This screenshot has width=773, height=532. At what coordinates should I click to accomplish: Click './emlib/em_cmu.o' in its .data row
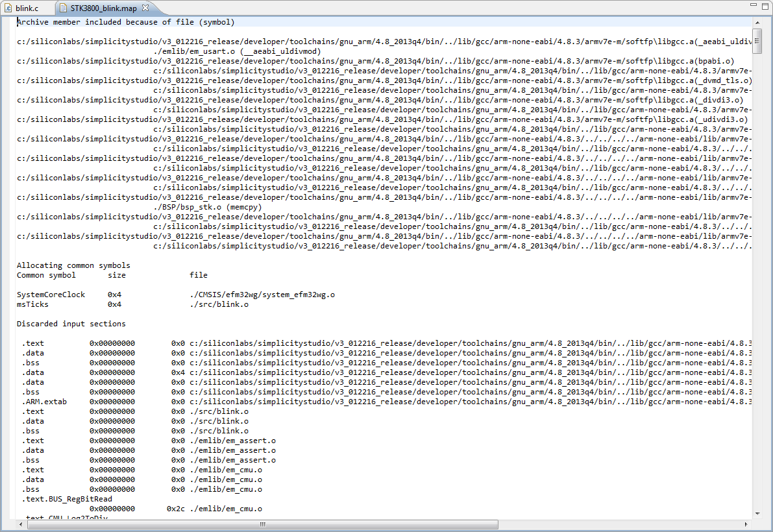226,479
